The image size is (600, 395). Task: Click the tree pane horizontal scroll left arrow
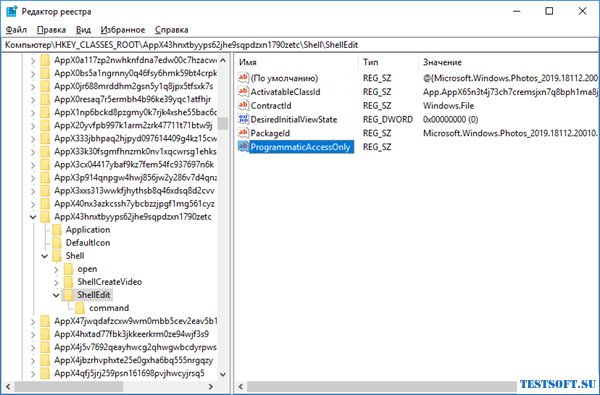8,387
